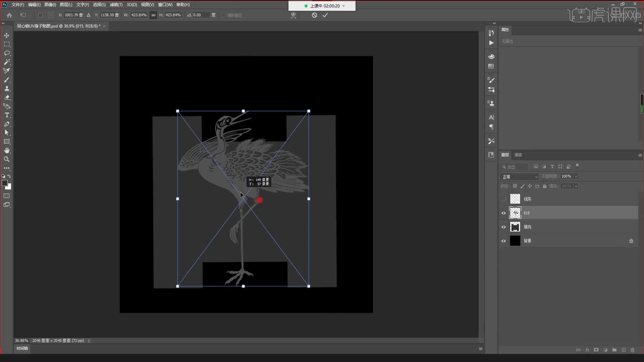Add a layer style with fx icon
Viewport: 644px width, 362px height.
(x=587, y=350)
